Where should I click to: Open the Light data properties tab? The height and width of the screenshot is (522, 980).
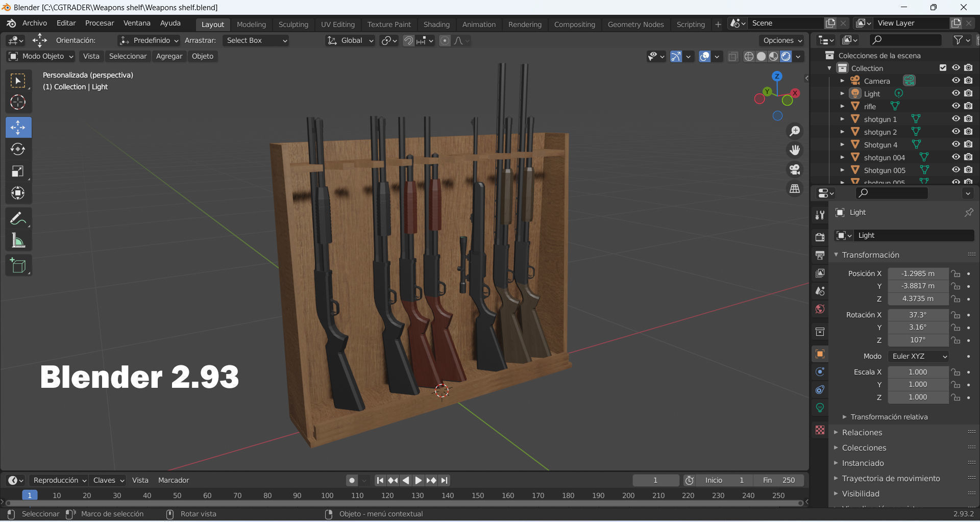pos(820,408)
